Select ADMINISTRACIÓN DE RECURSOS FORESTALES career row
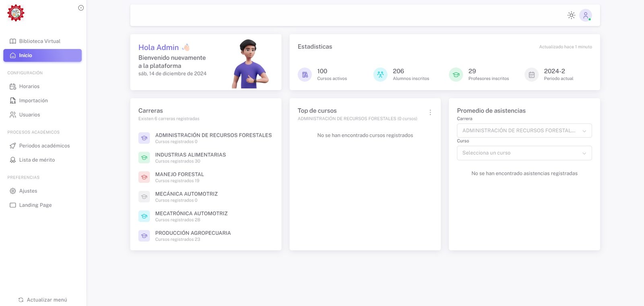The image size is (644, 306). 205,138
